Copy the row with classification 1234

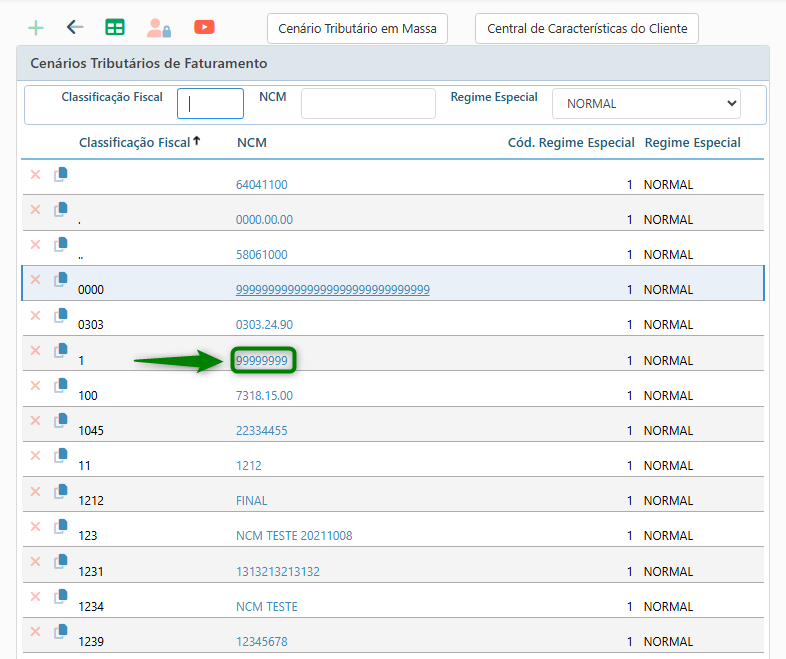(61, 598)
